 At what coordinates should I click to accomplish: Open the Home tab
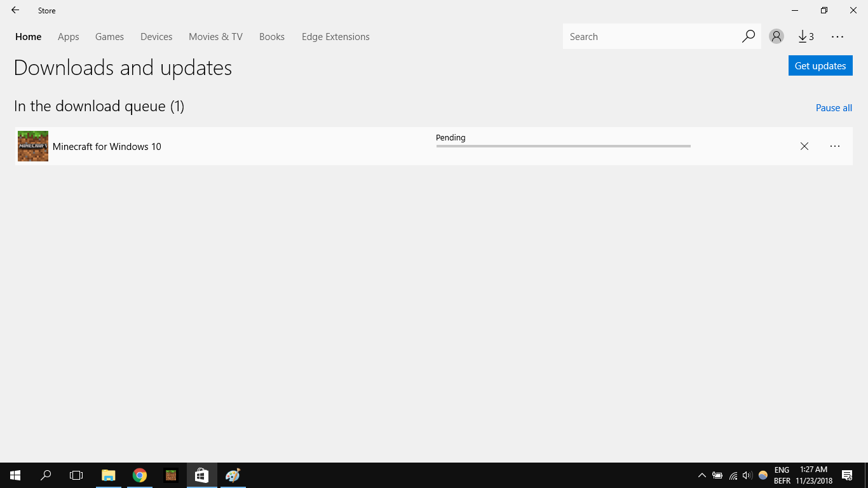(x=29, y=37)
